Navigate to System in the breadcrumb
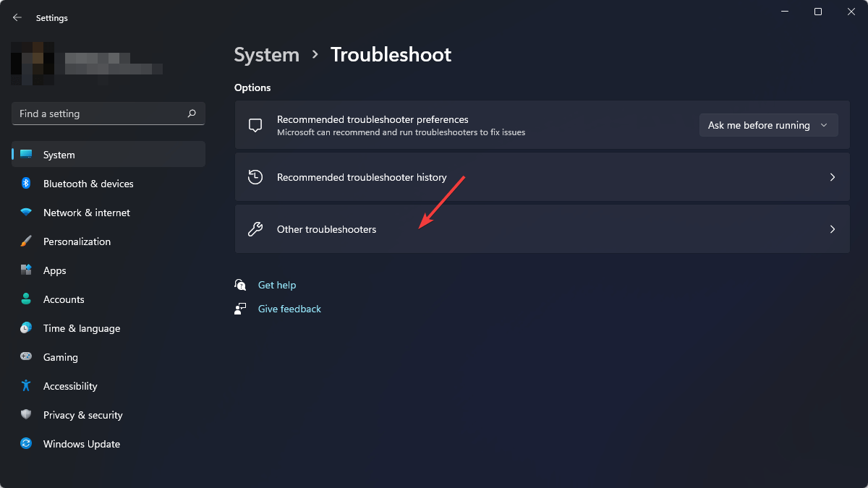This screenshot has width=868, height=488. (x=266, y=55)
